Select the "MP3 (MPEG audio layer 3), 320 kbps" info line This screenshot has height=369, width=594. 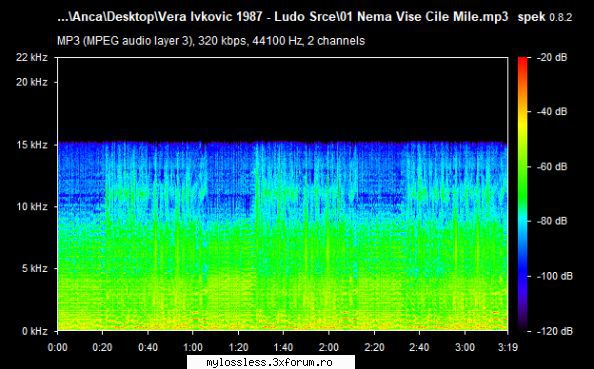(211, 41)
